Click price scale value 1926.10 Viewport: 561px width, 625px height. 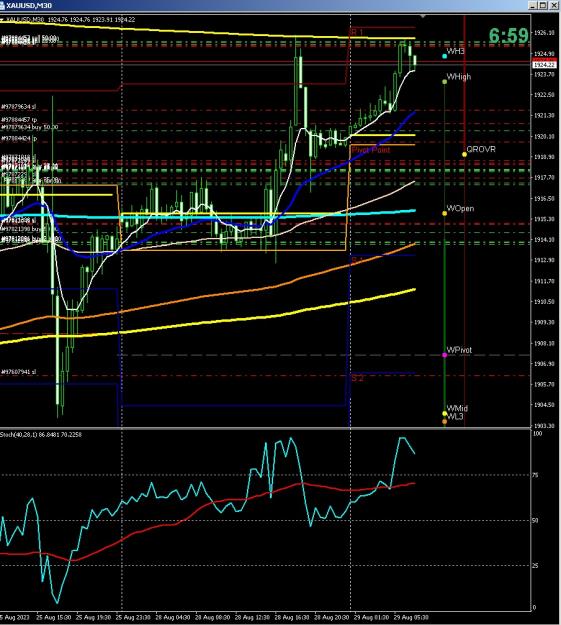pos(544,33)
